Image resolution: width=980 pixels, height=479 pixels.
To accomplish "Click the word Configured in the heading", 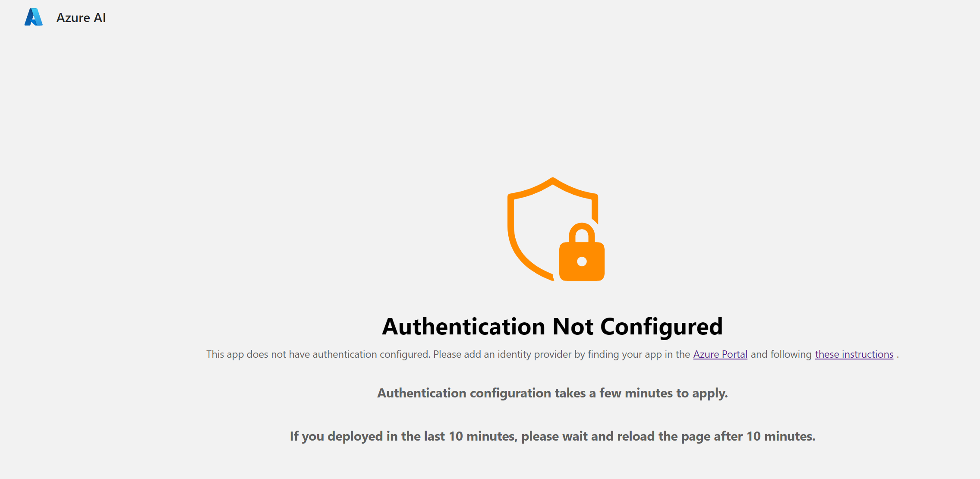I will click(661, 326).
